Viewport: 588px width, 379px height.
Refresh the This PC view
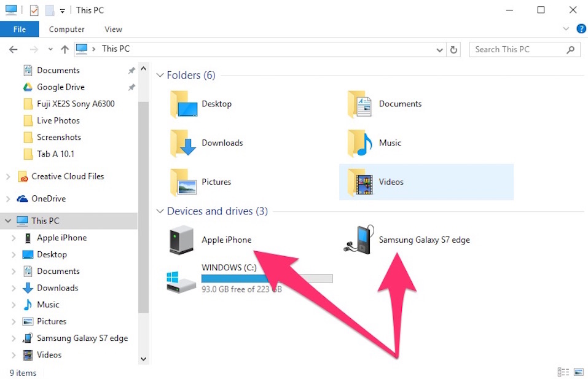point(453,50)
